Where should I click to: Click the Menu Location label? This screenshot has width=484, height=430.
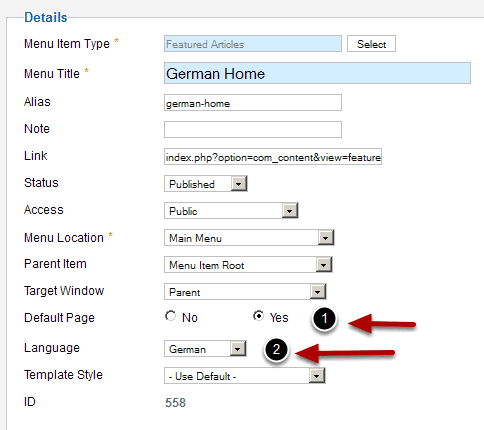(x=64, y=238)
